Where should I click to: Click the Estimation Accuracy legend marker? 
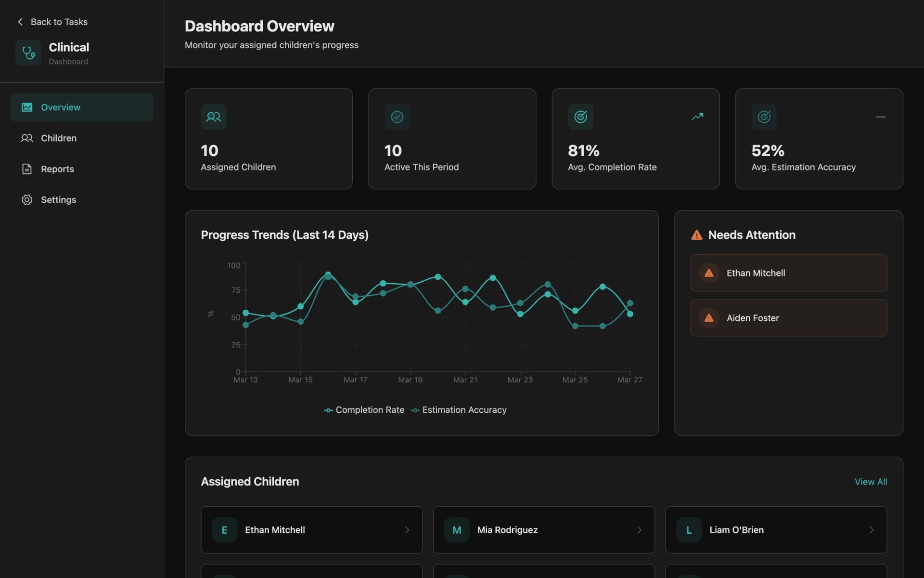(x=415, y=410)
